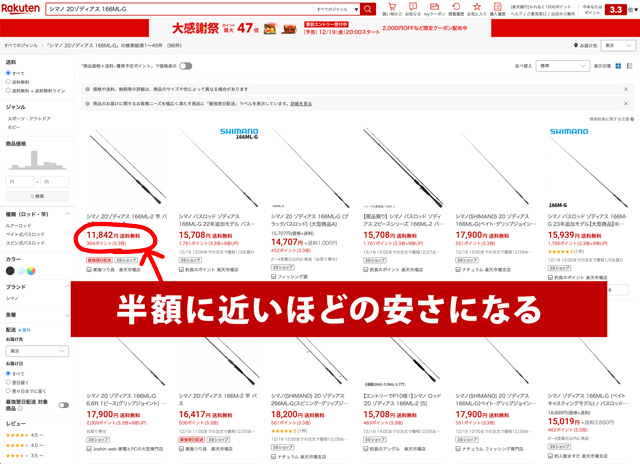640x464 pixels.
Task: Choose the black color swatch
Action: pyautogui.click(x=10, y=271)
